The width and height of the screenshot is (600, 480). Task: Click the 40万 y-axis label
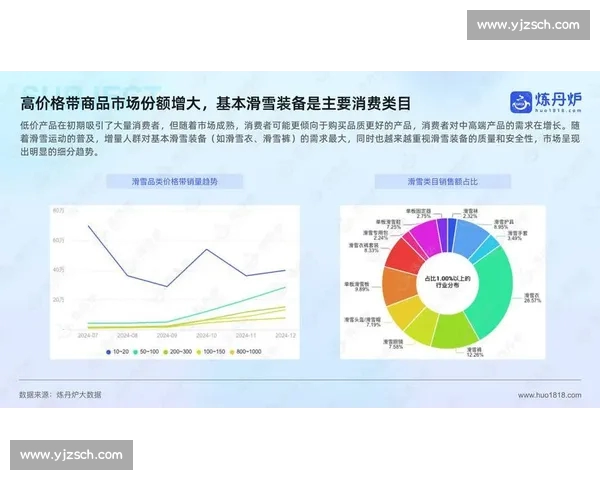click(59, 270)
